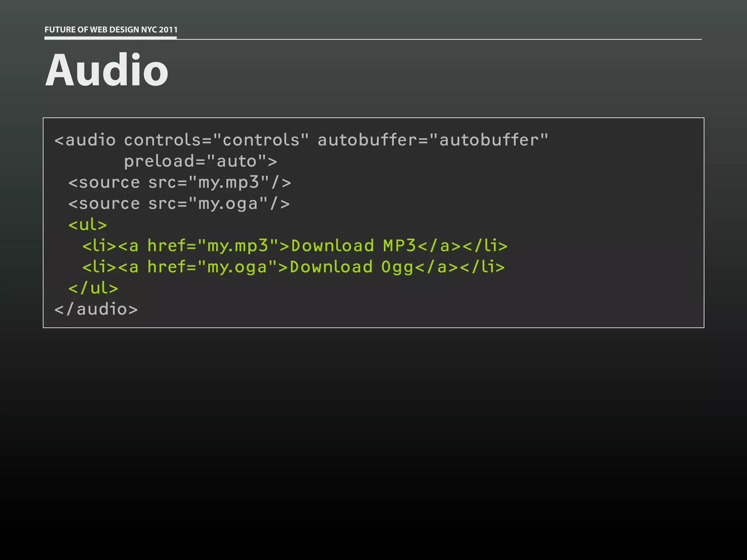Click the source src="my.mp3" line
This screenshot has width=747, height=560.
click(179, 182)
